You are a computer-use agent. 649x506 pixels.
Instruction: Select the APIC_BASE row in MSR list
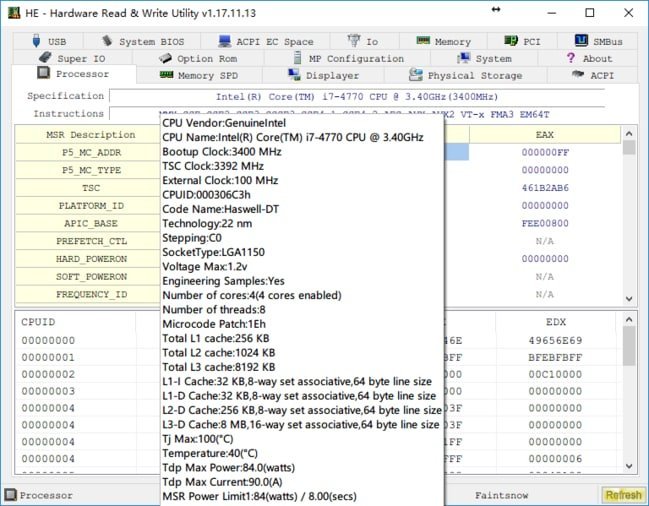click(89, 223)
